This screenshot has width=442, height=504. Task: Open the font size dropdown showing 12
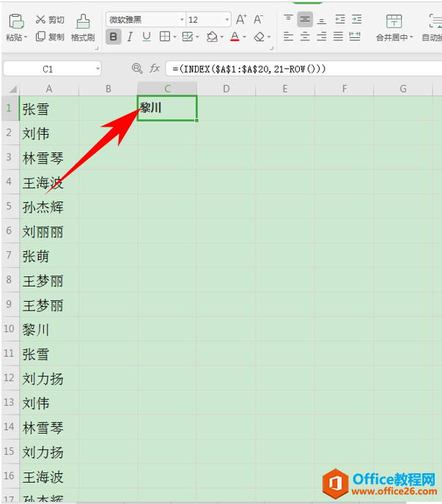coord(227,20)
